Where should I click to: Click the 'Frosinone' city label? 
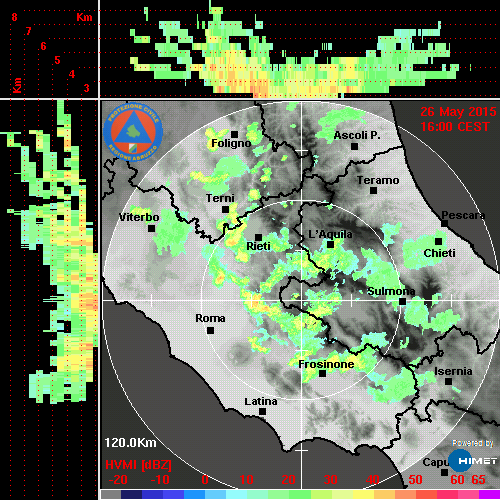click(326, 364)
